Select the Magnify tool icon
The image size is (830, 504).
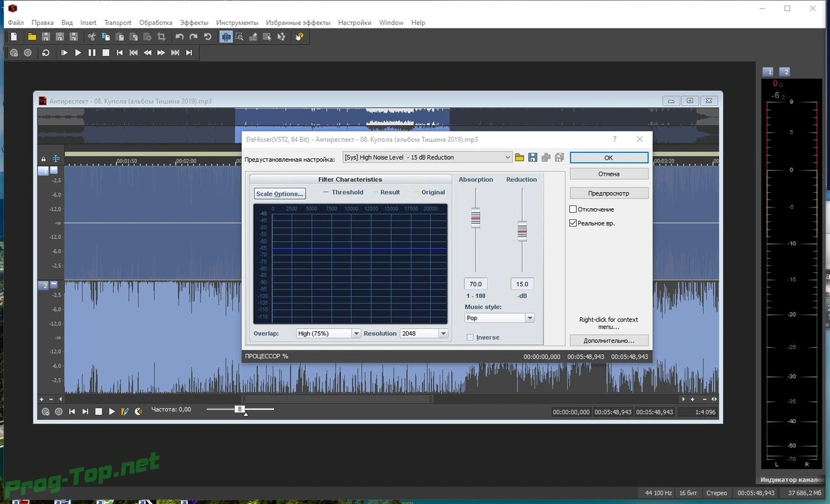tap(239, 37)
